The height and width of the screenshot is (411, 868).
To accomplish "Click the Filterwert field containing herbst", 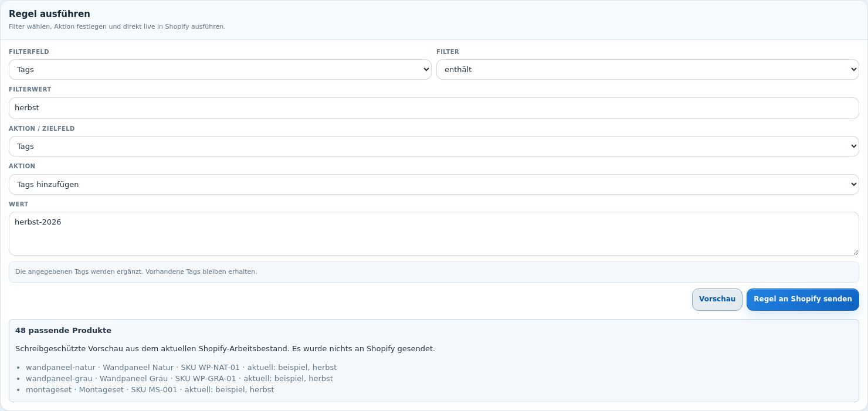I will tap(434, 108).
